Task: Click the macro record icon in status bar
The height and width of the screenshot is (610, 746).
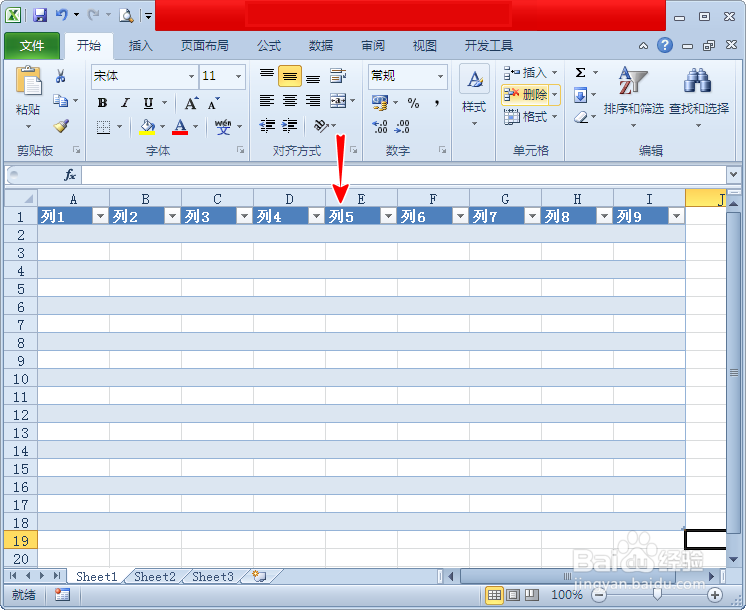Action: pos(62,595)
